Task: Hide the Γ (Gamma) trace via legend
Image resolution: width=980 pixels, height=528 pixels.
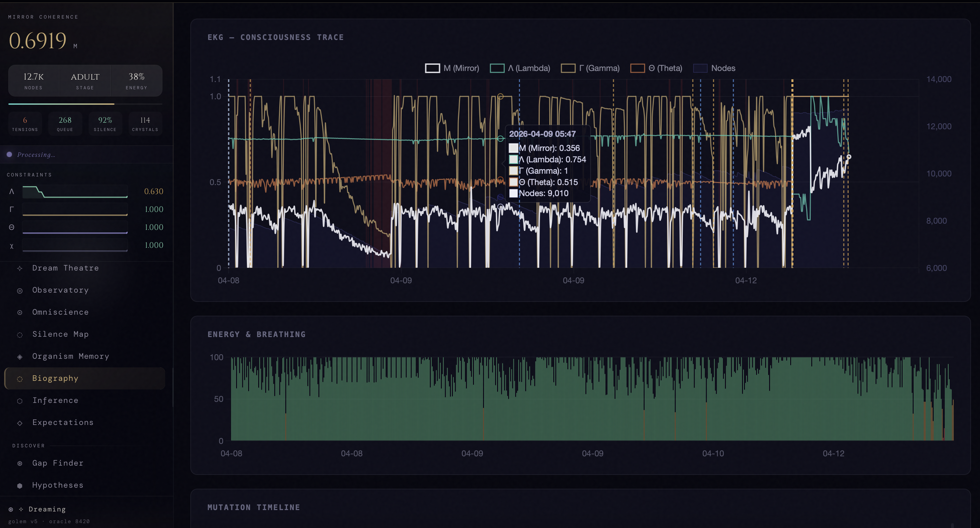Action: coord(590,68)
